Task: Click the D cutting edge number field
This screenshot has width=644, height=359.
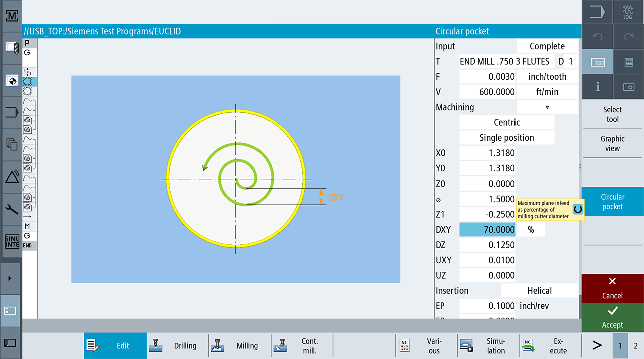Action: [571, 62]
